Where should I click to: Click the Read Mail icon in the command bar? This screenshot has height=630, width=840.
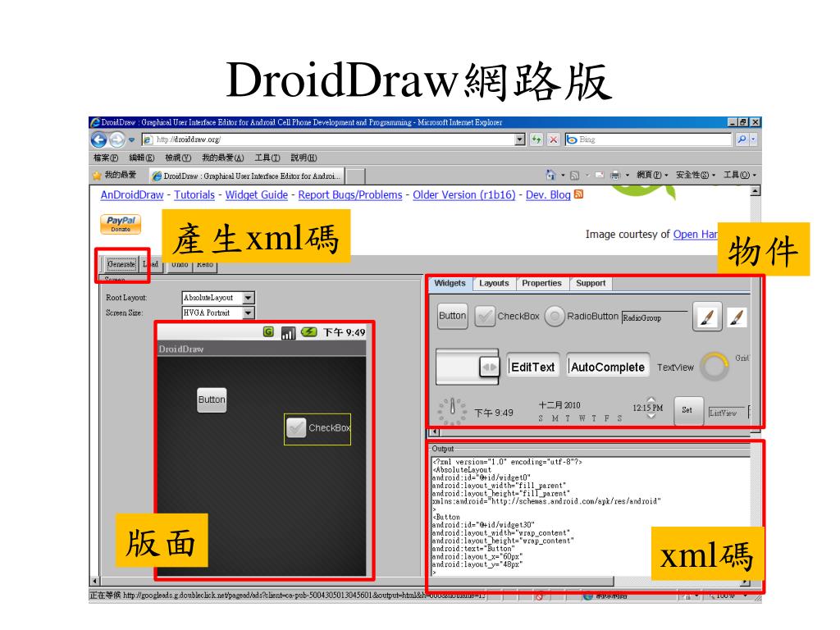(600, 176)
